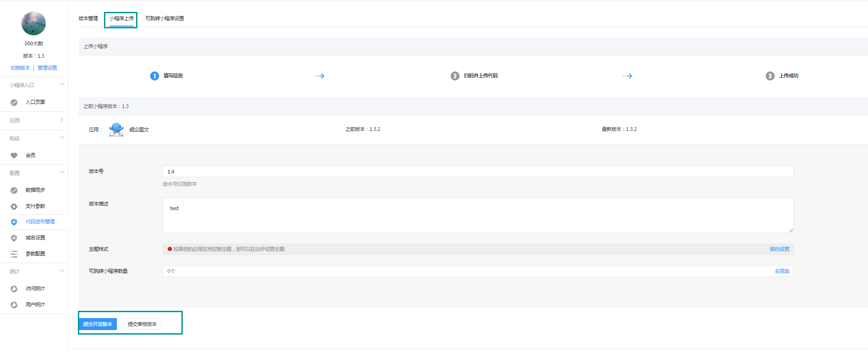The width and height of the screenshot is (868, 352).
Task: Click the 000大甜 profile avatar
Action: coord(33,23)
